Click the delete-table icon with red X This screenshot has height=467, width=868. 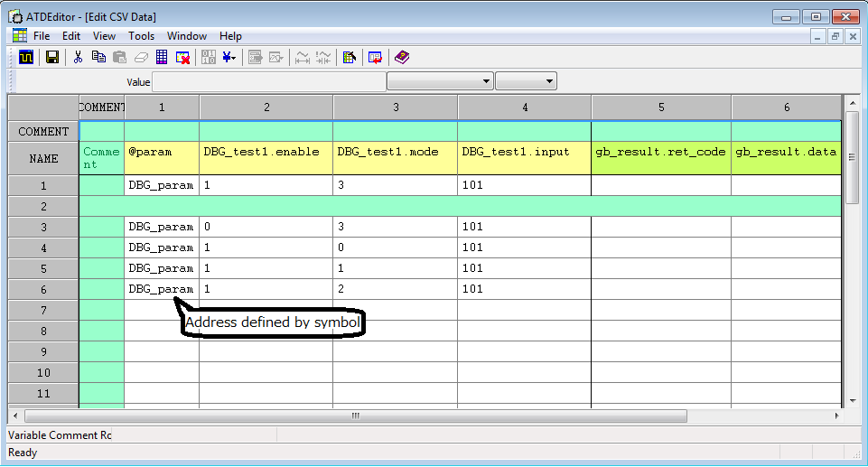click(182, 57)
